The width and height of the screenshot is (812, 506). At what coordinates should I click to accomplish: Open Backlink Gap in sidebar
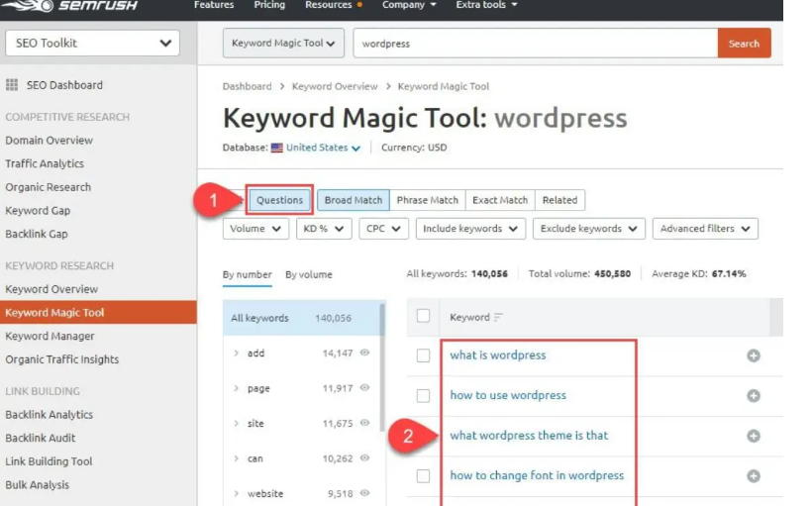point(37,234)
